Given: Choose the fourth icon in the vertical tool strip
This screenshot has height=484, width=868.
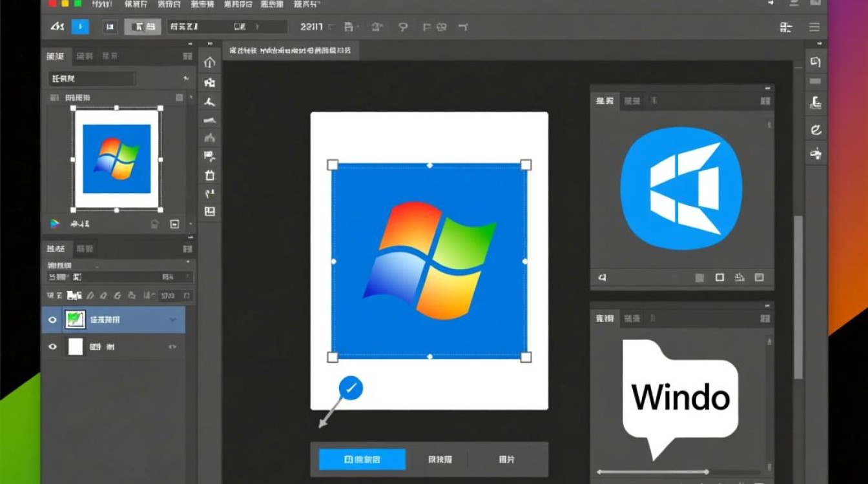Looking at the screenshot, I should 209,120.
